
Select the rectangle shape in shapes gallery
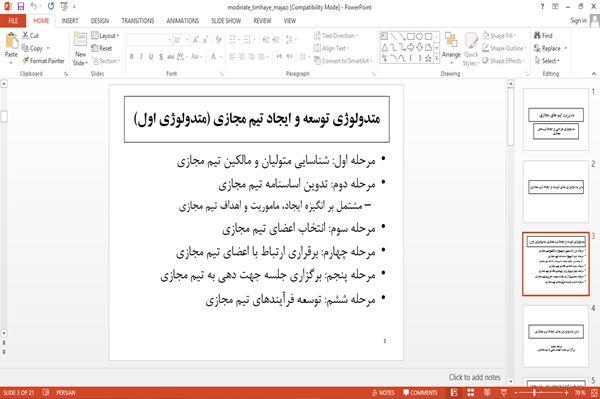[x=411, y=37]
